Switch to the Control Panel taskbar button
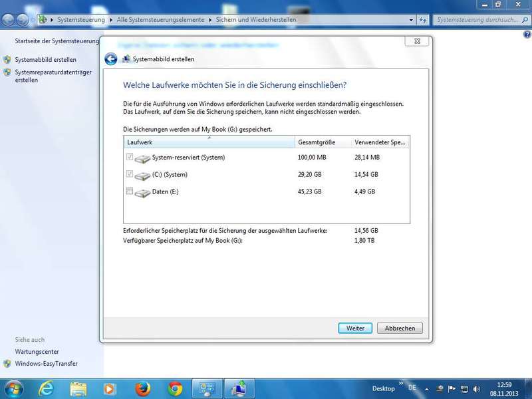Image resolution: width=532 pixels, height=399 pixels. point(207,389)
